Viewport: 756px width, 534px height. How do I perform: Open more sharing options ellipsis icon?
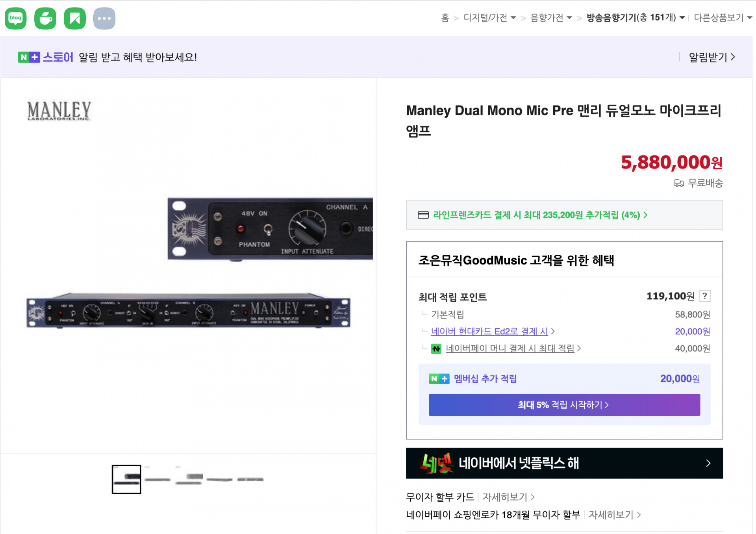click(104, 18)
